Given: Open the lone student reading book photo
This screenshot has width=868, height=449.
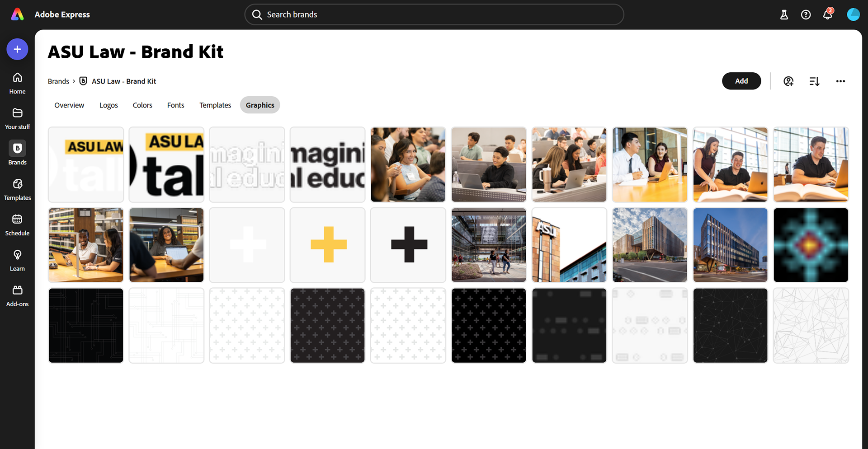Looking at the screenshot, I should pos(811,164).
